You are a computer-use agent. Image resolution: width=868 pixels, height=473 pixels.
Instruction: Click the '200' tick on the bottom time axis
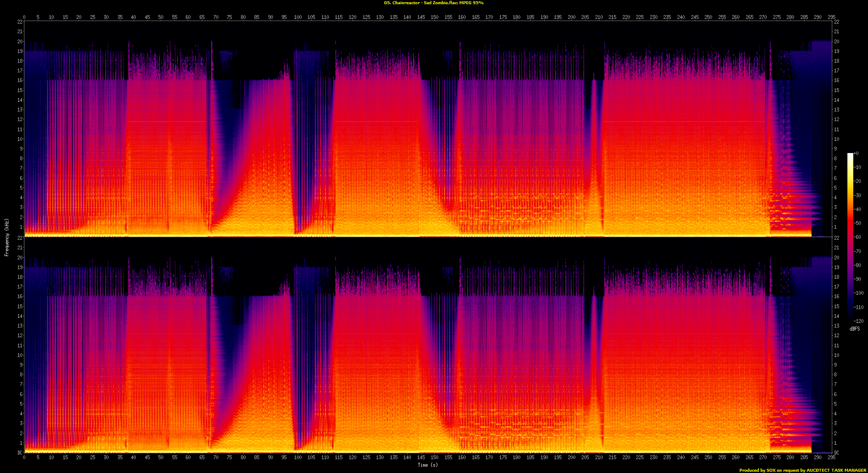coord(572,457)
